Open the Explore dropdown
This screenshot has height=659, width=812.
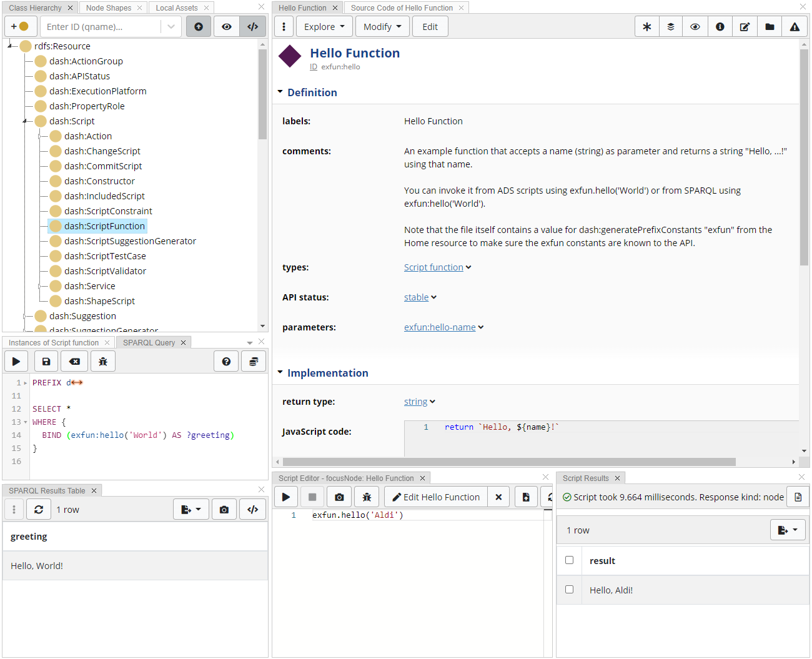pyautogui.click(x=324, y=26)
